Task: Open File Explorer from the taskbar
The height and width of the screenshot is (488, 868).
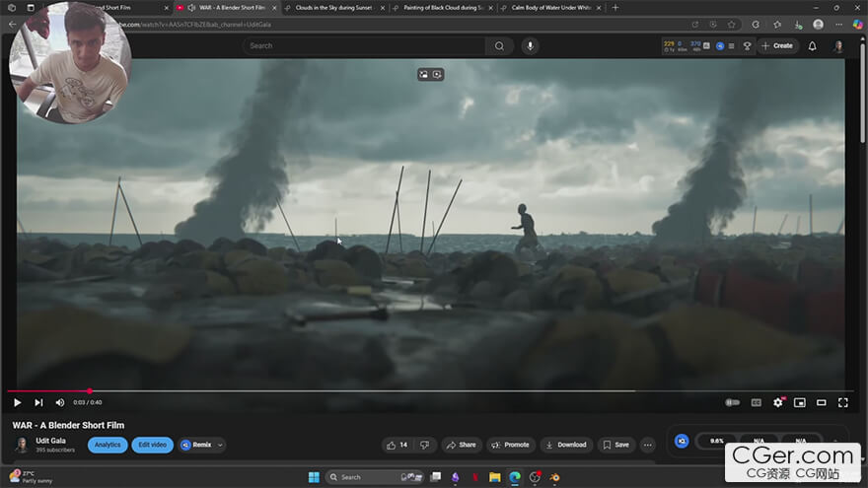Action: coord(494,477)
